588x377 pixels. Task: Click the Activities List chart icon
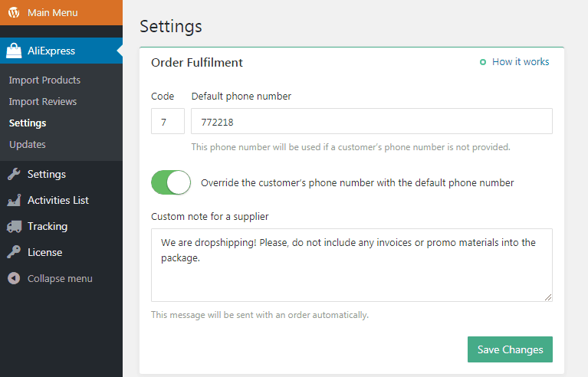[14, 200]
